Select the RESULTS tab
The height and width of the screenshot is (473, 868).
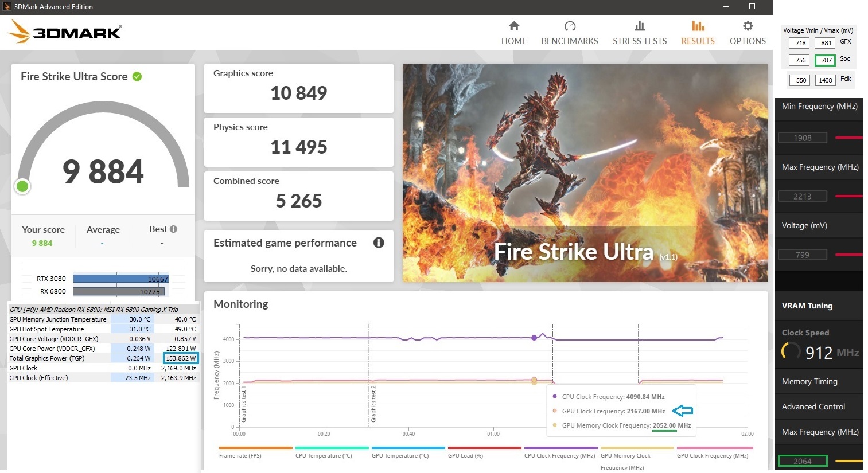[698, 33]
